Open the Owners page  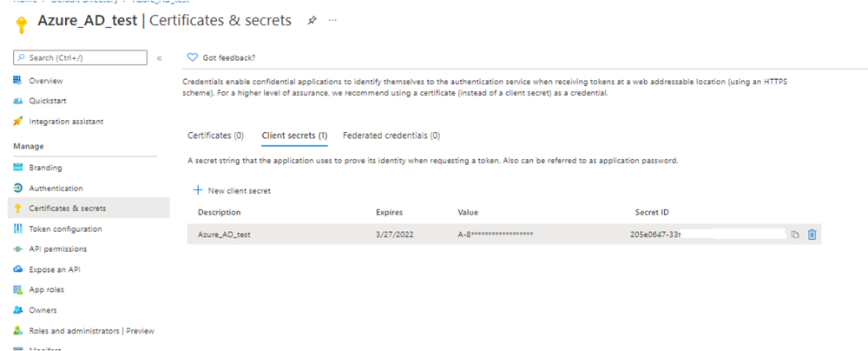click(x=43, y=310)
